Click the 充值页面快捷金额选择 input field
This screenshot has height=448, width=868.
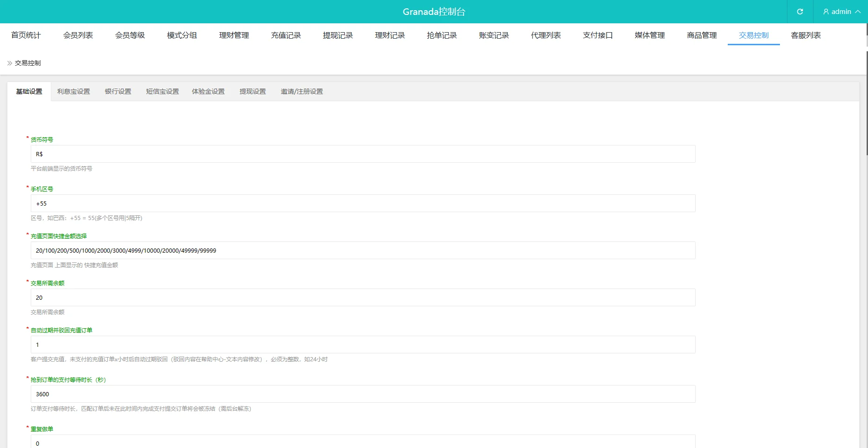pyautogui.click(x=362, y=251)
